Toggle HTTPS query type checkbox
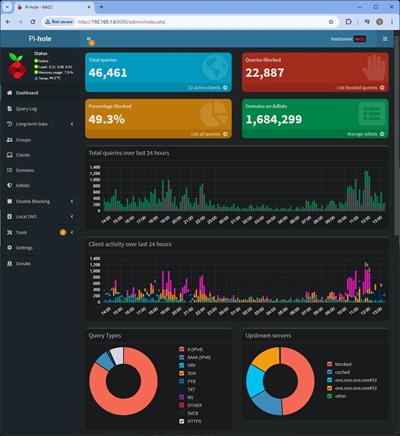400x436 pixels. tap(181, 421)
